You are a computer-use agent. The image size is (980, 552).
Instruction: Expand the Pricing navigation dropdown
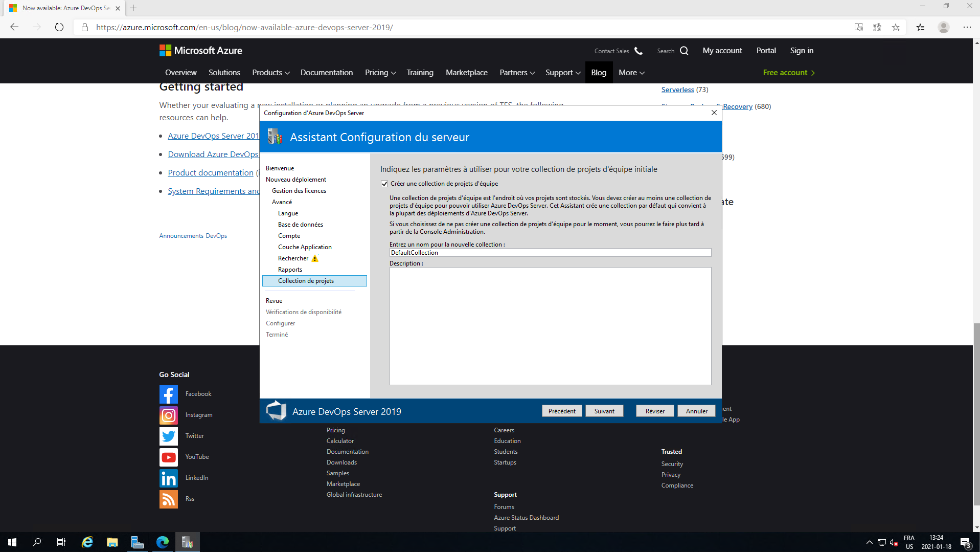coord(380,73)
